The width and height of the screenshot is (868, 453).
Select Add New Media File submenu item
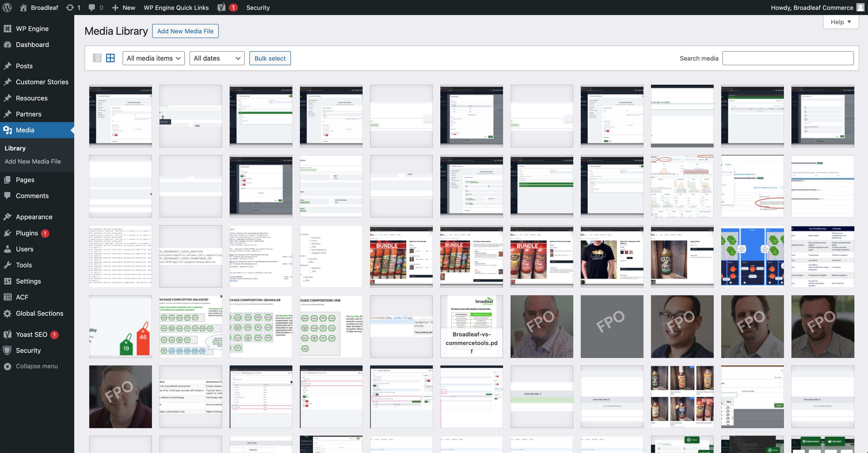tap(33, 161)
